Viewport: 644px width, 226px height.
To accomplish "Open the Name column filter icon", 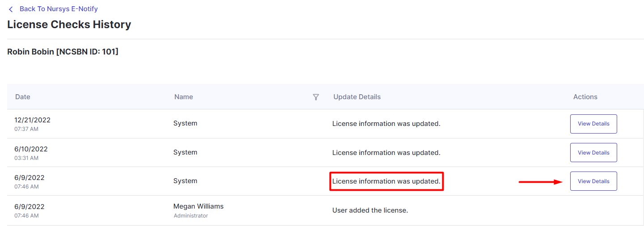I will click(316, 97).
